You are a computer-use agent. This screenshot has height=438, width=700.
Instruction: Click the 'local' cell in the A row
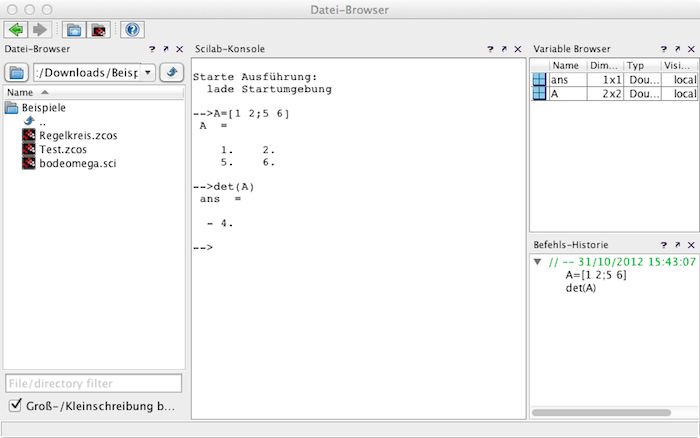pos(679,94)
